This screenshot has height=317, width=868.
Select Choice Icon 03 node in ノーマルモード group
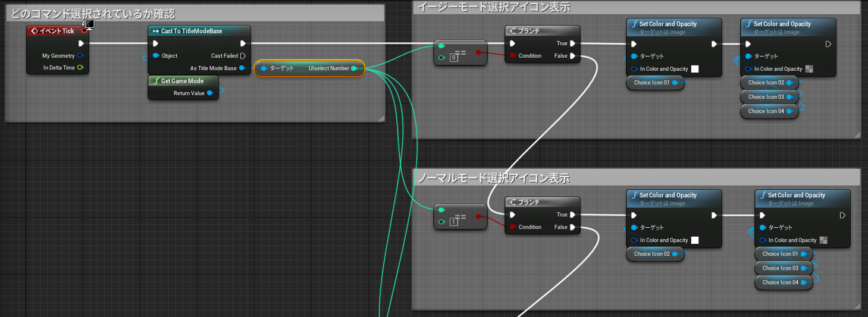click(x=784, y=268)
